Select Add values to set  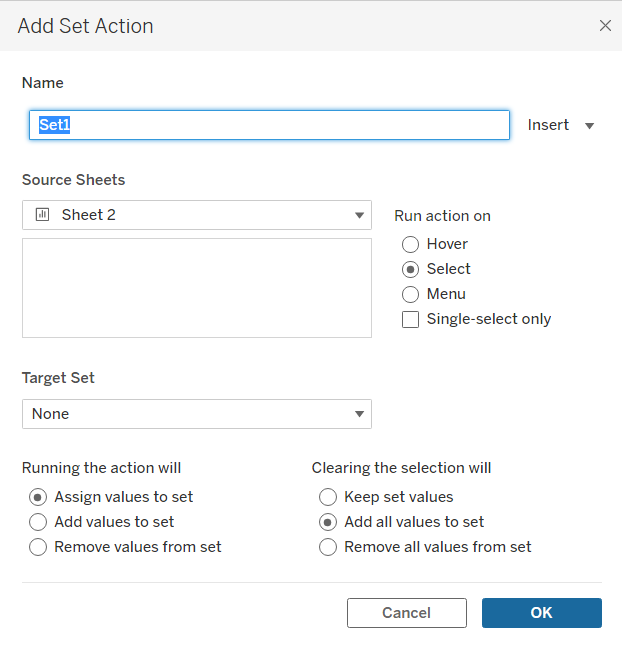[x=38, y=522]
